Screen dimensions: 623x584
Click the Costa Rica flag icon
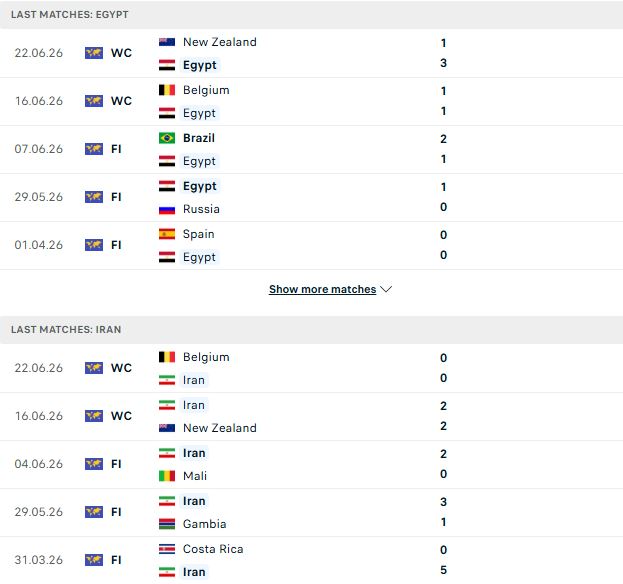tap(167, 549)
